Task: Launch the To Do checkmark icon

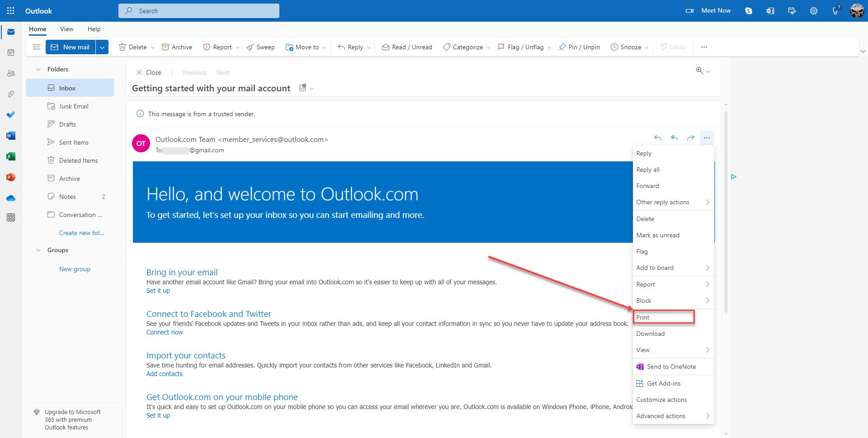Action: pos(11,114)
